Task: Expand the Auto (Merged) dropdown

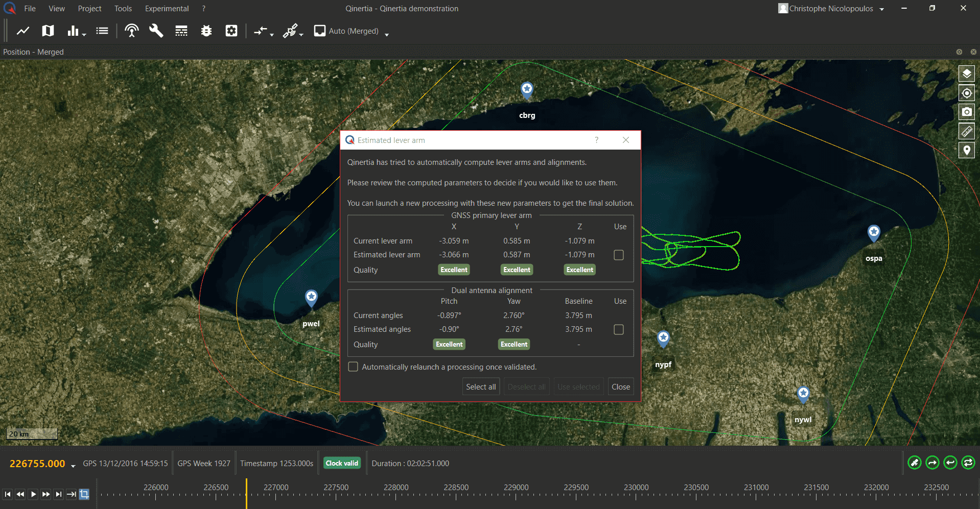Action: pyautogui.click(x=387, y=34)
